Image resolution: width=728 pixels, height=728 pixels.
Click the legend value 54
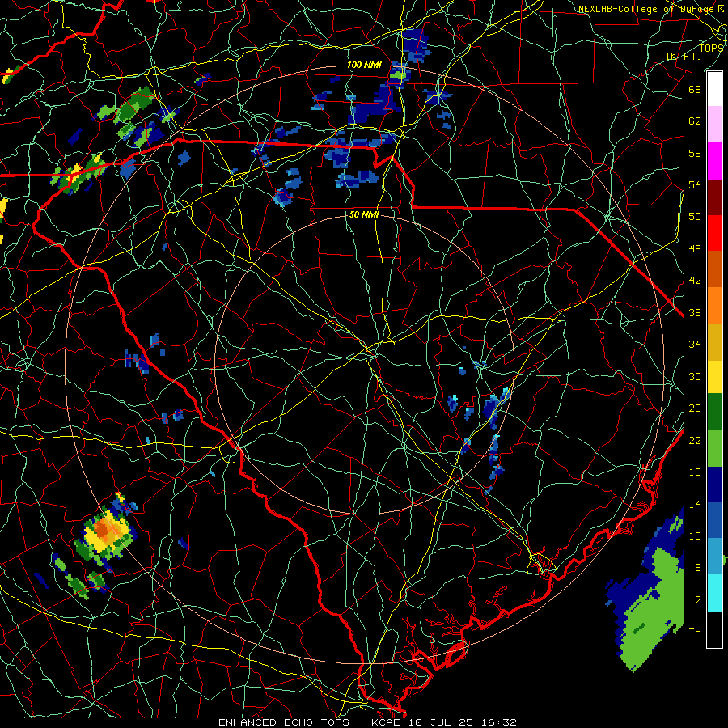pos(695,184)
